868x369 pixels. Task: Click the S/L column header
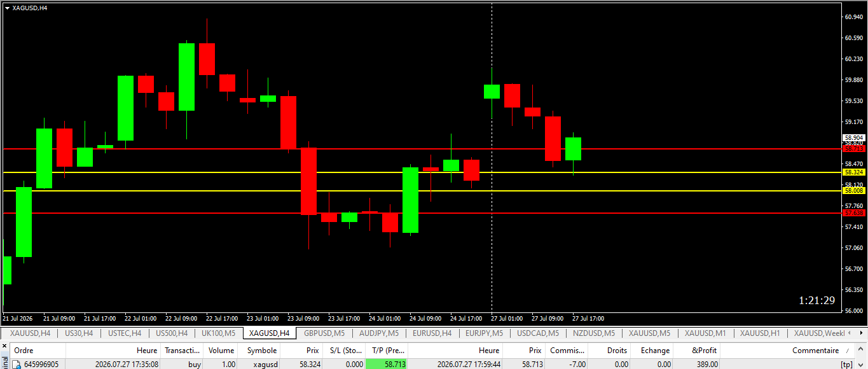click(x=344, y=351)
